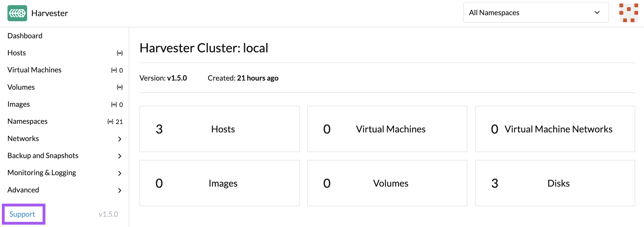This screenshot has height=227, width=644.
Task: Click the namespace icon beside Hosts
Action: tap(120, 53)
